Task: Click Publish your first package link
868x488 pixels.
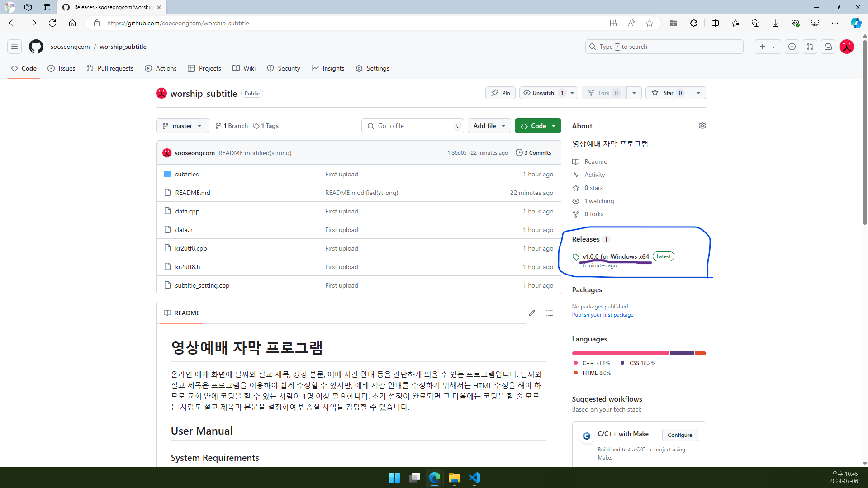Action: [x=602, y=315]
